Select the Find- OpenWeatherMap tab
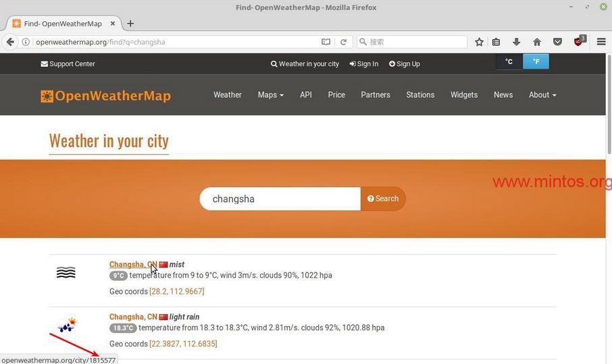Viewport: 612px width, 364px height. pyautogui.click(x=63, y=24)
